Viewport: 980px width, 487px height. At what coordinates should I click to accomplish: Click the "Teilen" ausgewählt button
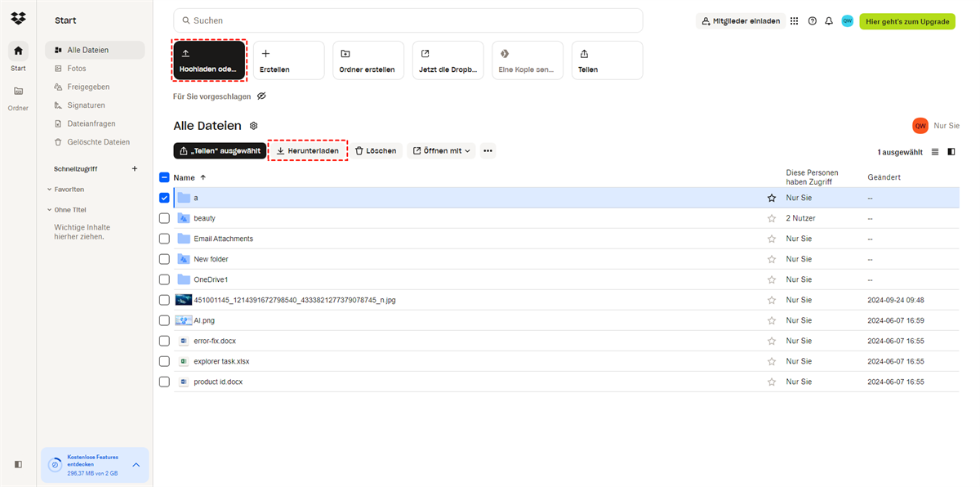(220, 150)
